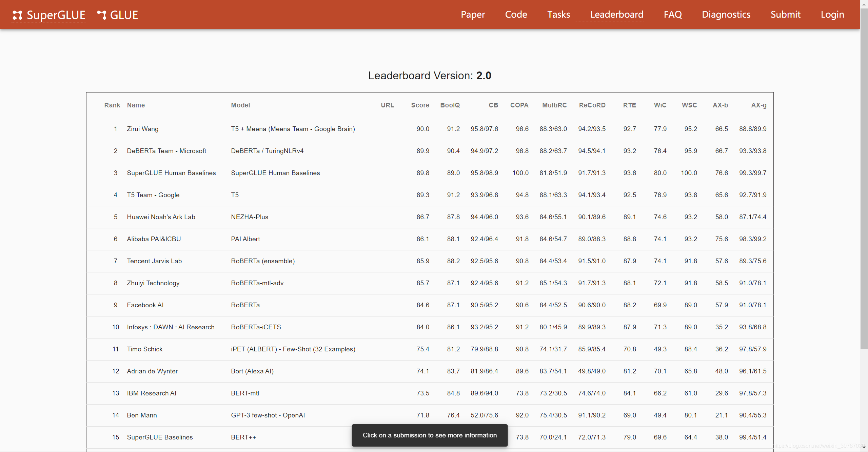This screenshot has height=452, width=868.
Task: Open the IBM Research AI submission
Action: click(x=430, y=393)
